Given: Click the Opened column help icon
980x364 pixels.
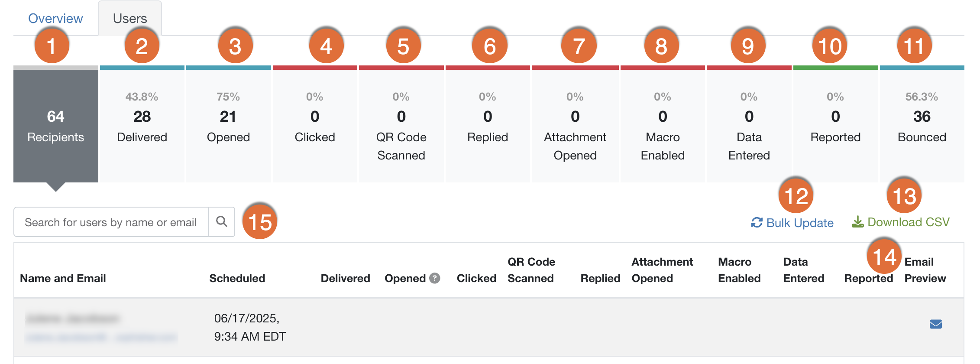Looking at the screenshot, I should pos(435,278).
